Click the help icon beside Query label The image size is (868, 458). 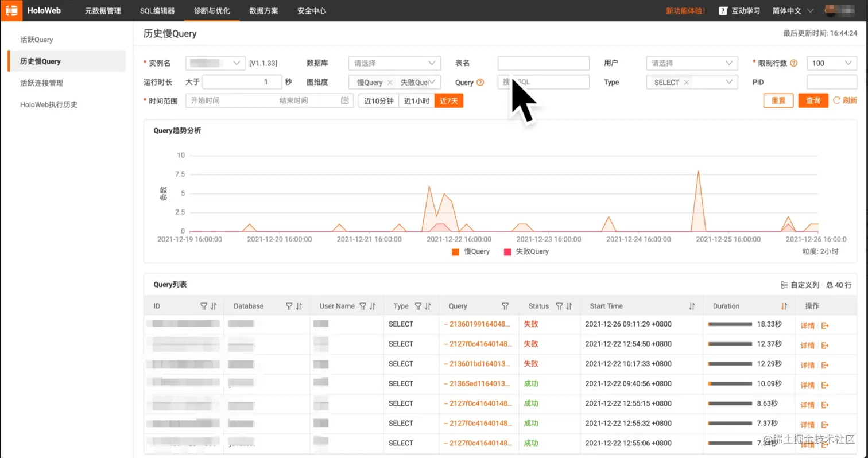tap(480, 83)
